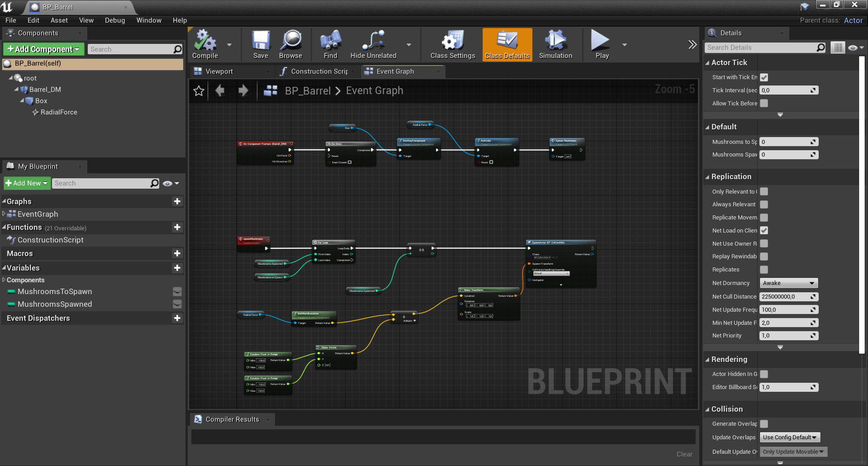Screen dimensions: 868x466
Task: Click the bookmark star in graph header
Action: pos(199,91)
